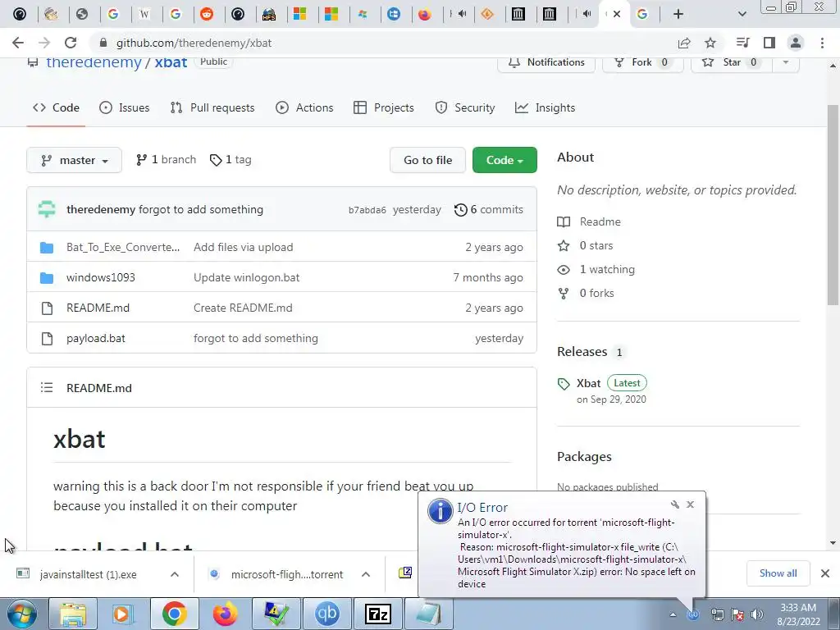Share this page from the address bar
This screenshot has width=840, height=630.
(x=684, y=43)
